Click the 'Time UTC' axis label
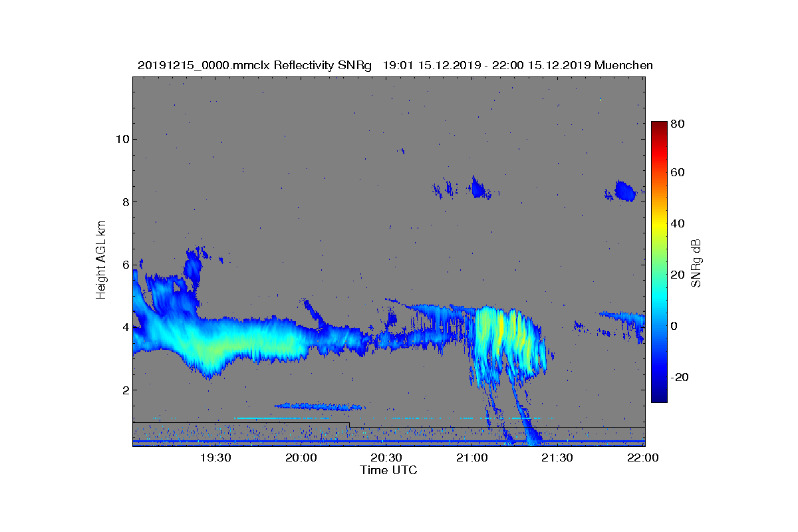798x532 pixels. point(389,470)
